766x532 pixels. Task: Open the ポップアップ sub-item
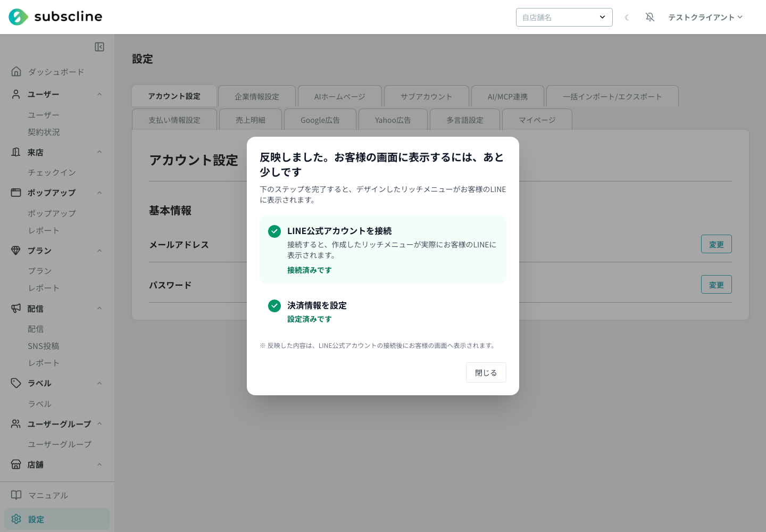52,213
